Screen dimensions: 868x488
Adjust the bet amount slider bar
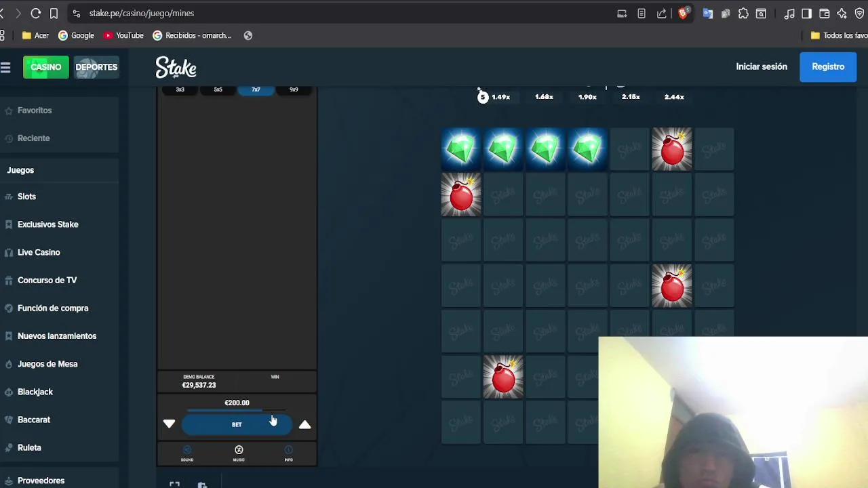click(x=237, y=411)
